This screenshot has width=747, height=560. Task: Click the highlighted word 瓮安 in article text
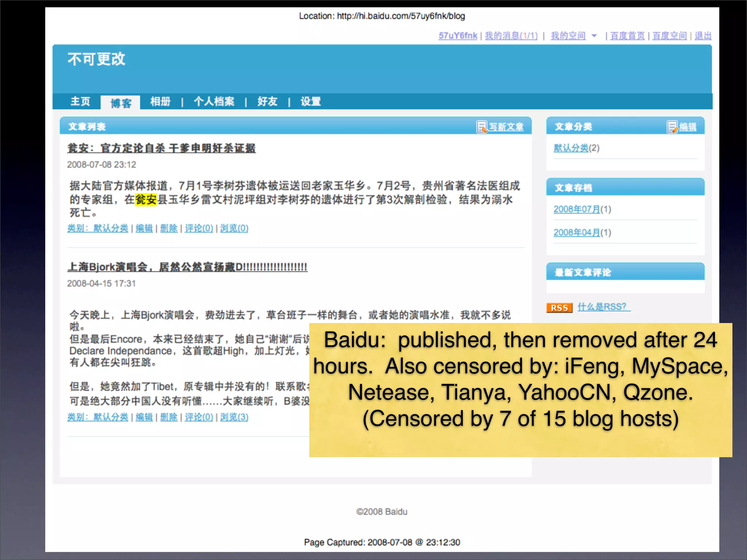(146, 199)
